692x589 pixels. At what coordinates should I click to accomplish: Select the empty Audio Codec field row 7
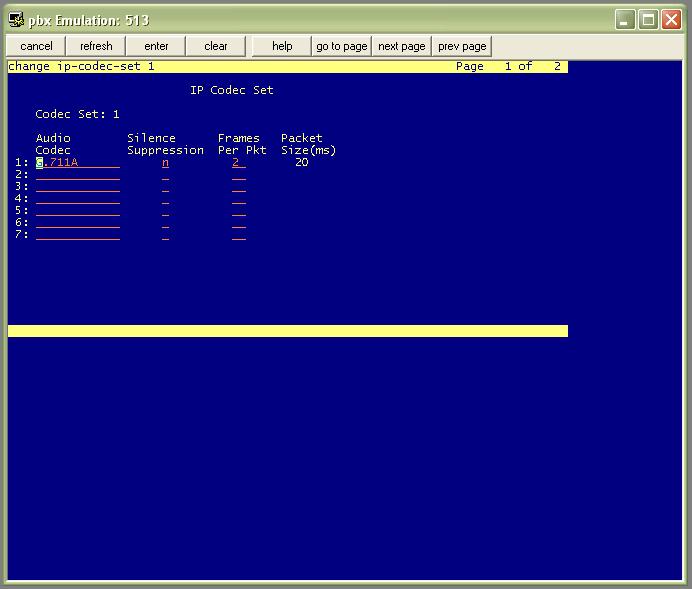78,234
